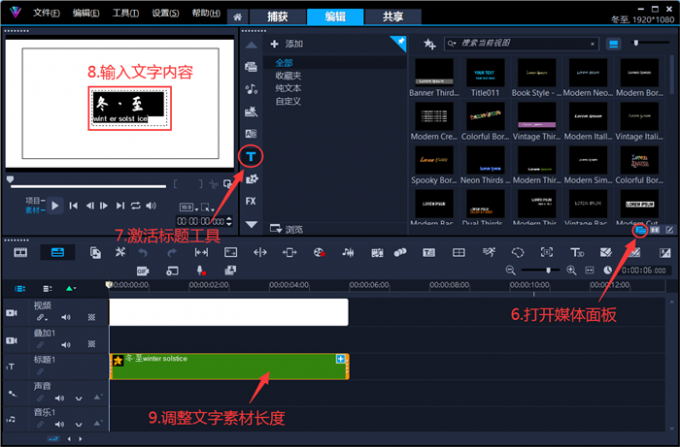This screenshot has width=680, height=447.
Task: Mute the overlay track 叠加1 speaker
Action: (66, 345)
